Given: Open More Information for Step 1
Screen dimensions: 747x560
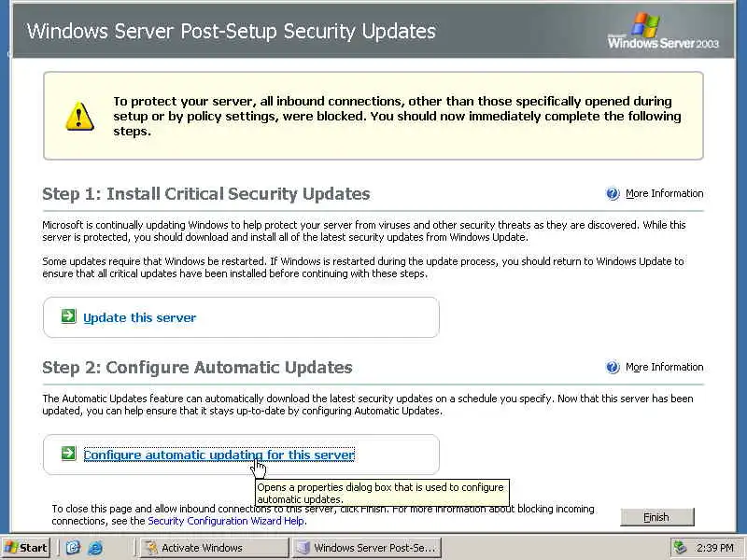Looking at the screenshot, I should click(x=664, y=193).
